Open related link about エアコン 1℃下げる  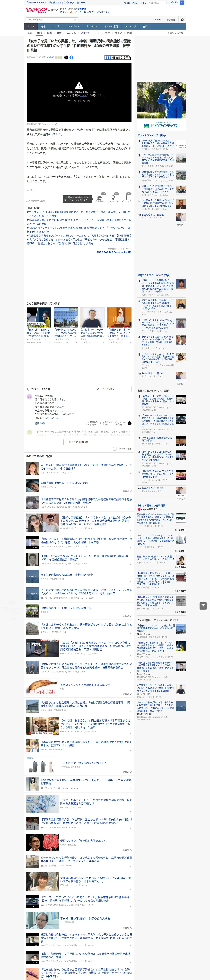point(78,214)
